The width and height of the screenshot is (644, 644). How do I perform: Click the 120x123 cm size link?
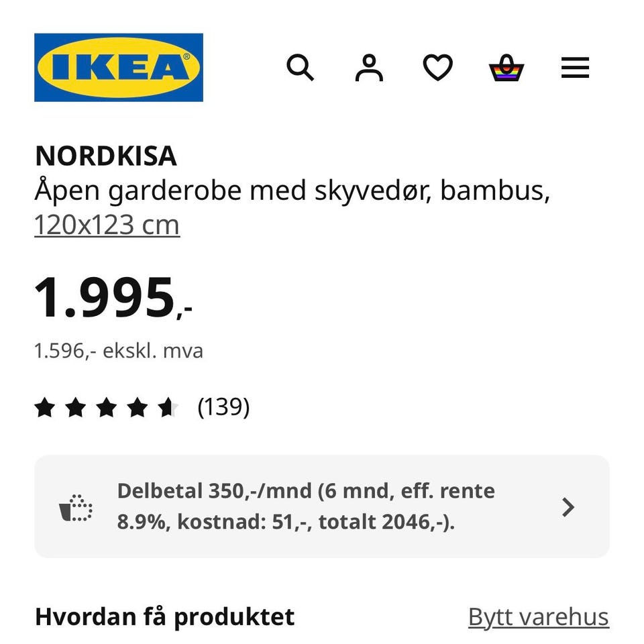[x=107, y=225]
